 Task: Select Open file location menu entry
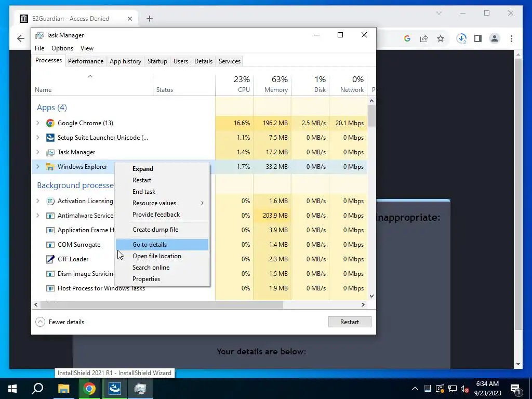162,256
